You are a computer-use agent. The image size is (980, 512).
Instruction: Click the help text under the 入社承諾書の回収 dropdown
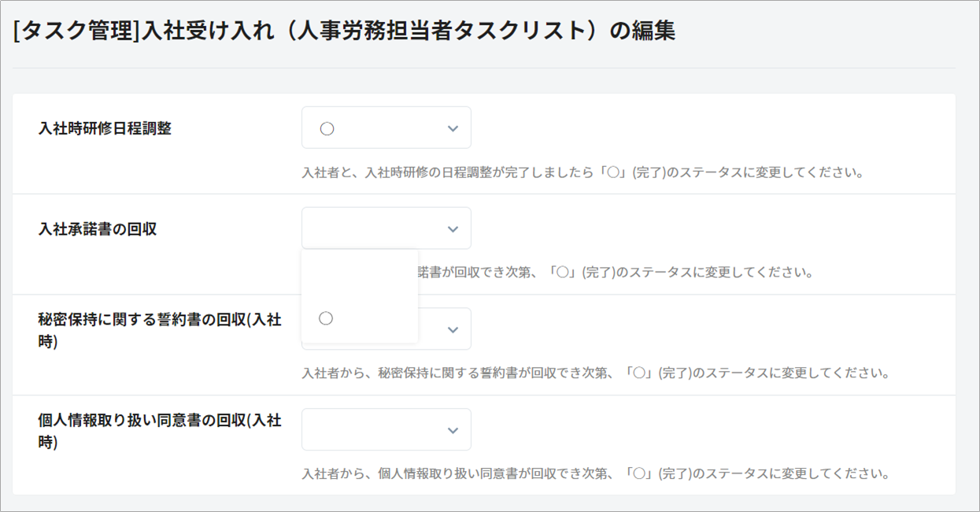point(614,273)
